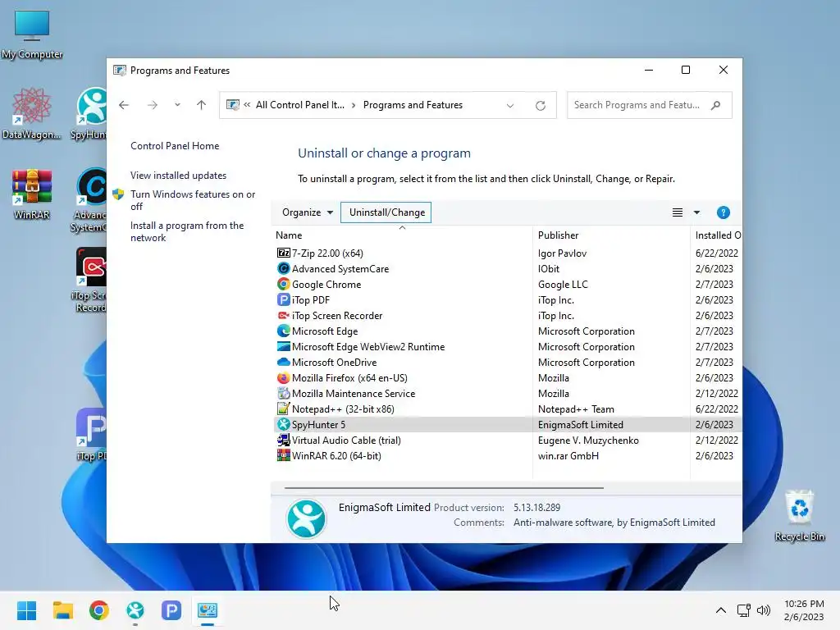Expand the breadcrumb overflow chevrons

(x=247, y=105)
